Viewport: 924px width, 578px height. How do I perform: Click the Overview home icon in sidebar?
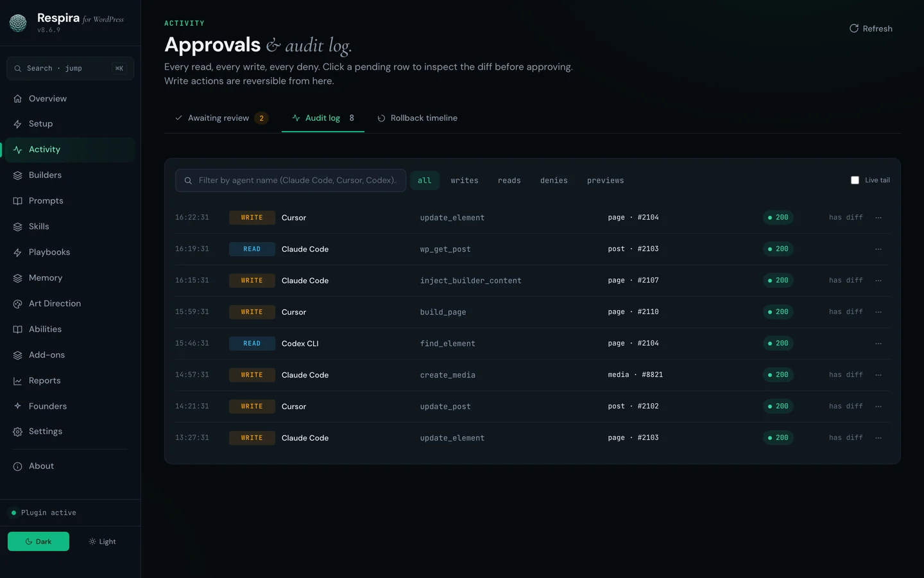(17, 99)
